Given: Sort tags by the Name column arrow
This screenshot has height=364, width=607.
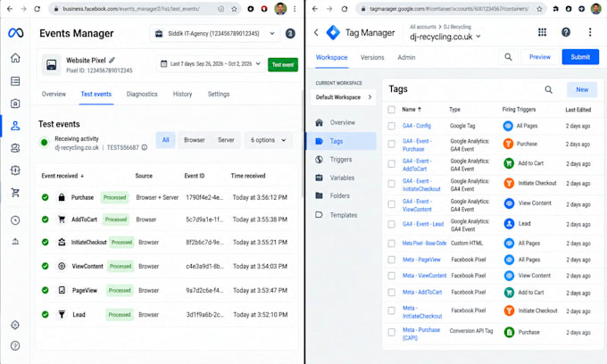Looking at the screenshot, I should 420,110.
